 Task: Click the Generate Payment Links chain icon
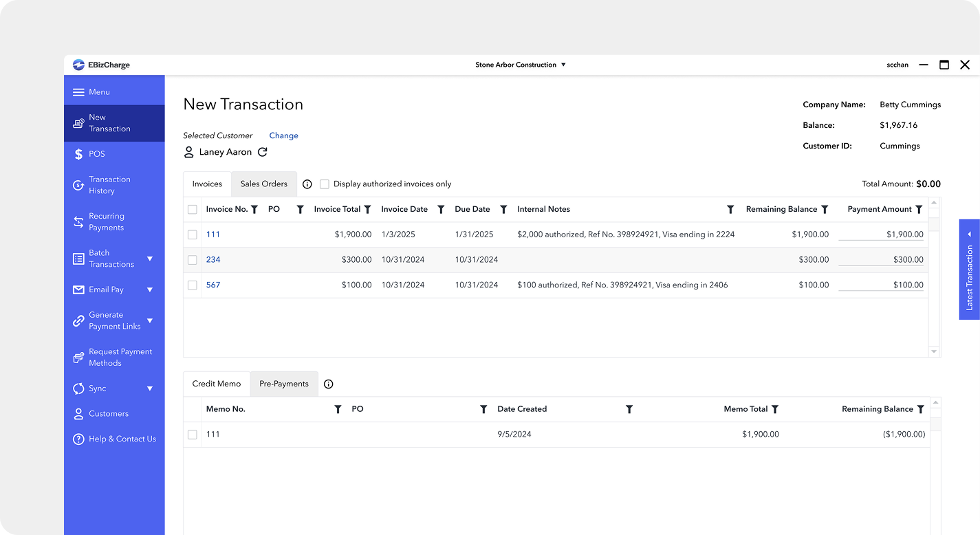(78, 320)
